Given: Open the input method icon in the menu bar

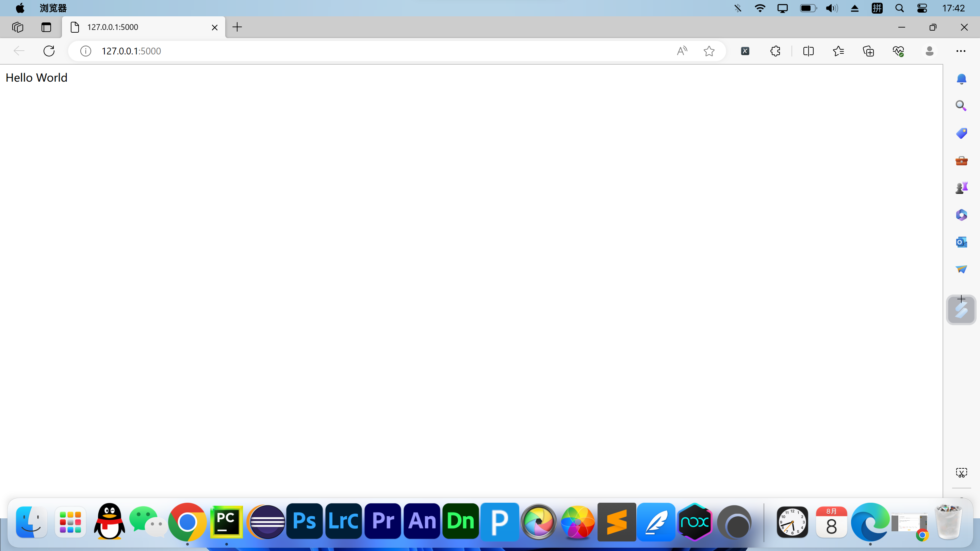Looking at the screenshot, I should (877, 8).
